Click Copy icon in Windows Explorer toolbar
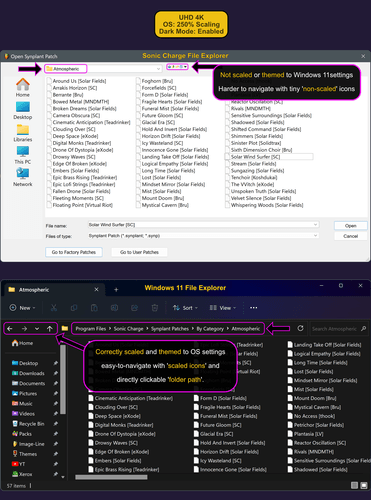The height and width of the screenshot is (500, 371). click(74, 308)
